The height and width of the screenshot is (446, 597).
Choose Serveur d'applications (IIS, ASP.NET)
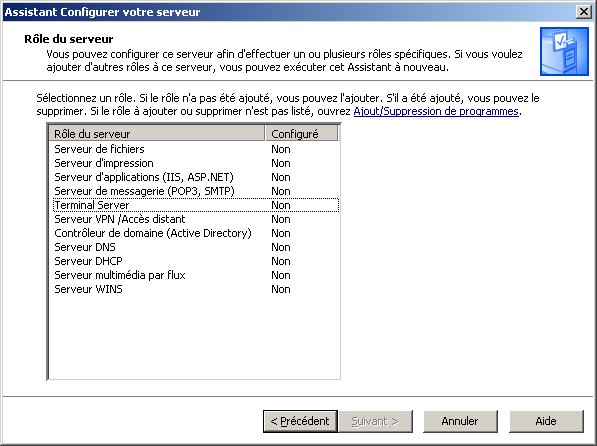(195, 177)
